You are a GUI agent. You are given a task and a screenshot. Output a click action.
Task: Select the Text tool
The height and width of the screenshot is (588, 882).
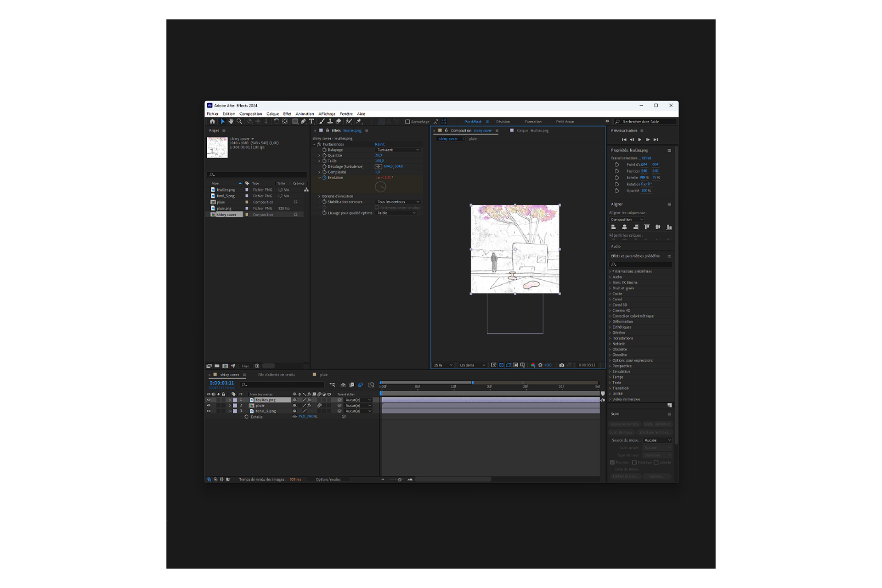pyautogui.click(x=311, y=122)
